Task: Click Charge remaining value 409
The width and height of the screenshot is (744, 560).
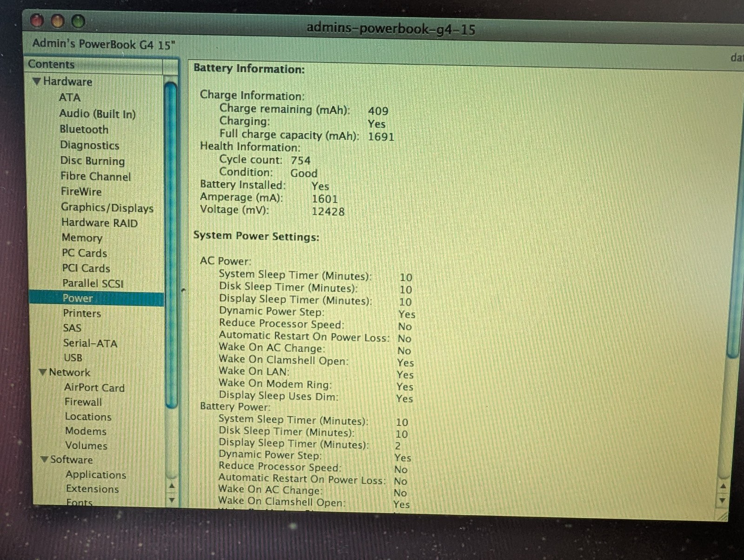Action: (378, 111)
